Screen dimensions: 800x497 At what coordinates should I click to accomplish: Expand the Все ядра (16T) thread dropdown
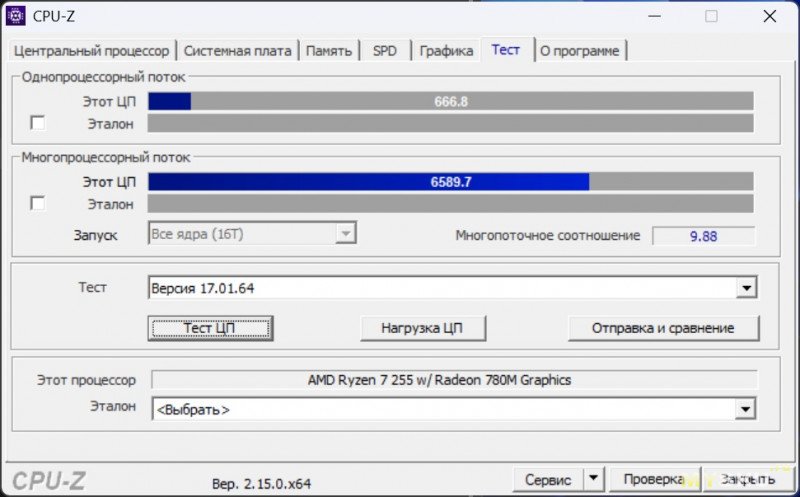[x=345, y=234]
